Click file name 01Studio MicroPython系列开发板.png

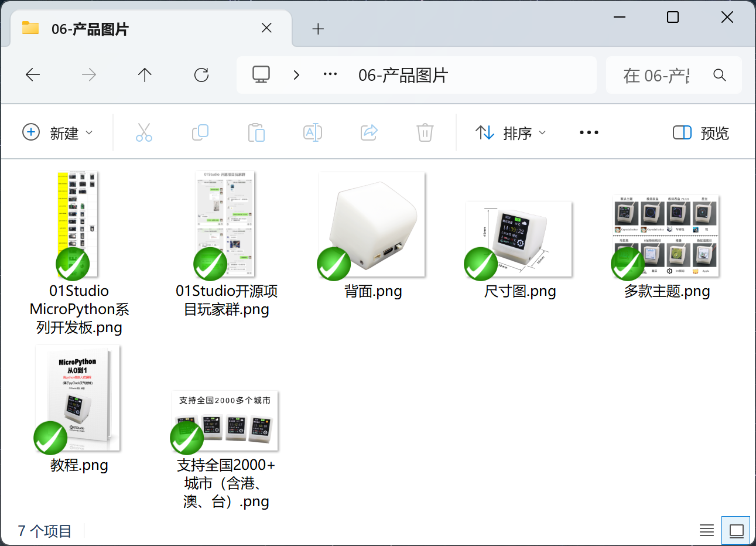(x=79, y=309)
